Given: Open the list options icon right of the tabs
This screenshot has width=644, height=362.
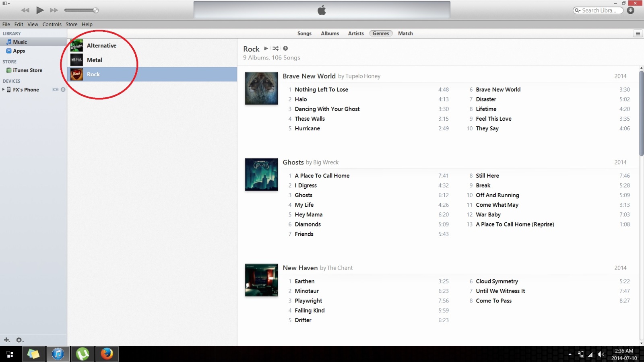Looking at the screenshot, I should 638,33.
